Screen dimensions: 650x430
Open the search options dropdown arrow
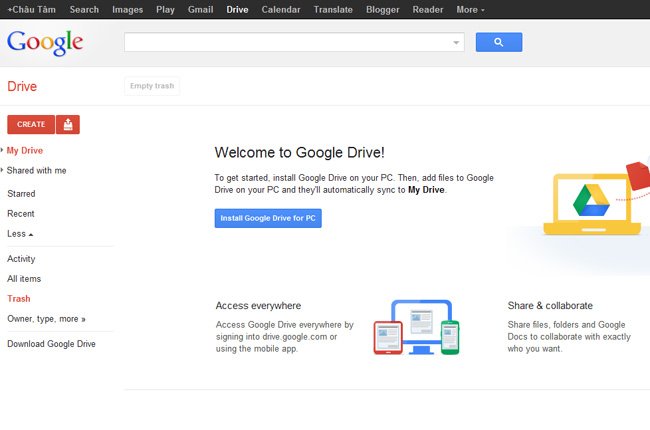pyautogui.click(x=456, y=42)
